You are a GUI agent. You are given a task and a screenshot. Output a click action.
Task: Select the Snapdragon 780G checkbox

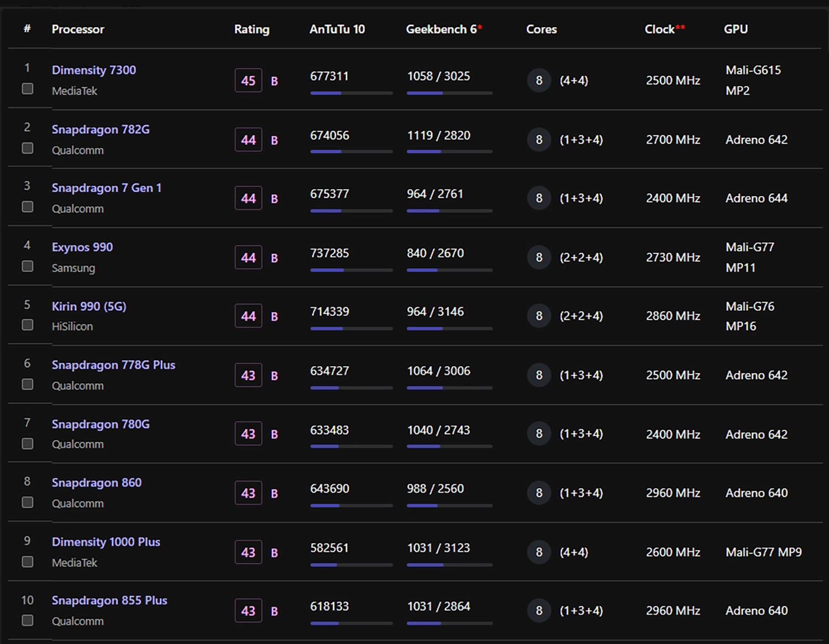pos(27,444)
